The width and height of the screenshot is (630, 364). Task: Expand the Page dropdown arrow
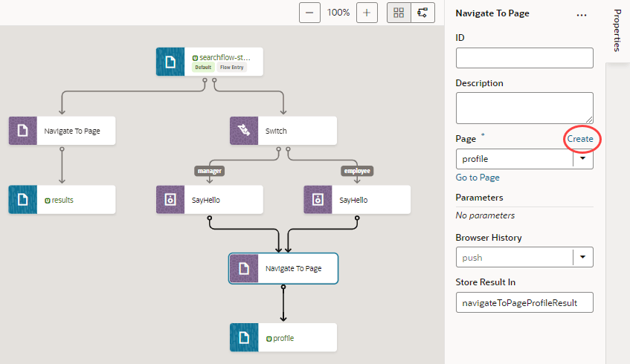pyautogui.click(x=582, y=159)
